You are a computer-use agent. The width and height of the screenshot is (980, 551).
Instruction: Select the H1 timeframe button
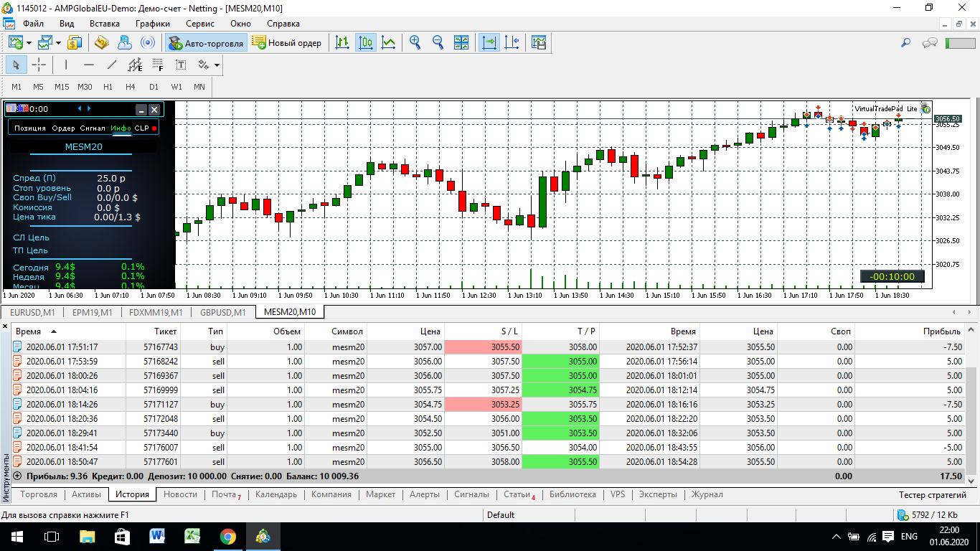[108, 87]
